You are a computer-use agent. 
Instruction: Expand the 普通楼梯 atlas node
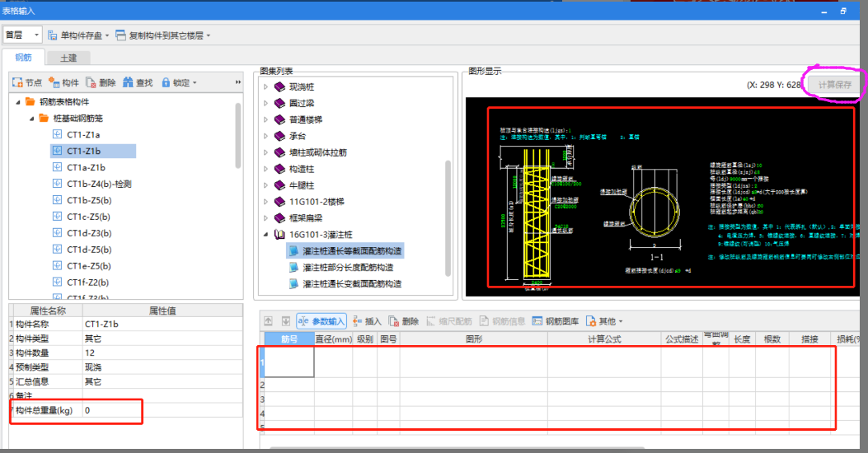[x=265, y=119]
